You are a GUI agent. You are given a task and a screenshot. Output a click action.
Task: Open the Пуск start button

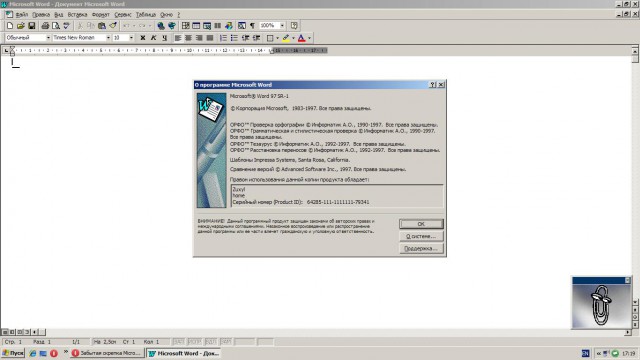coord(13,353)
